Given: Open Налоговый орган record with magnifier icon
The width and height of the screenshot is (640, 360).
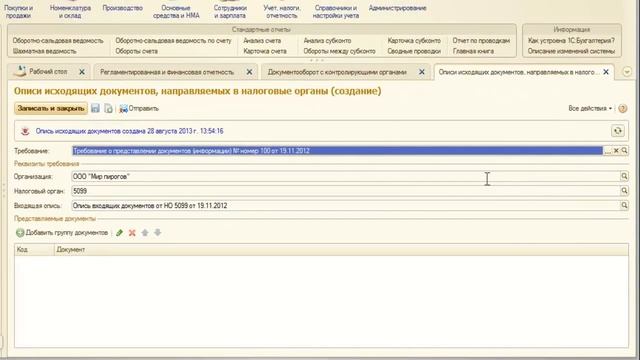Looking at the screenshot, I should (x=624, y=191).
